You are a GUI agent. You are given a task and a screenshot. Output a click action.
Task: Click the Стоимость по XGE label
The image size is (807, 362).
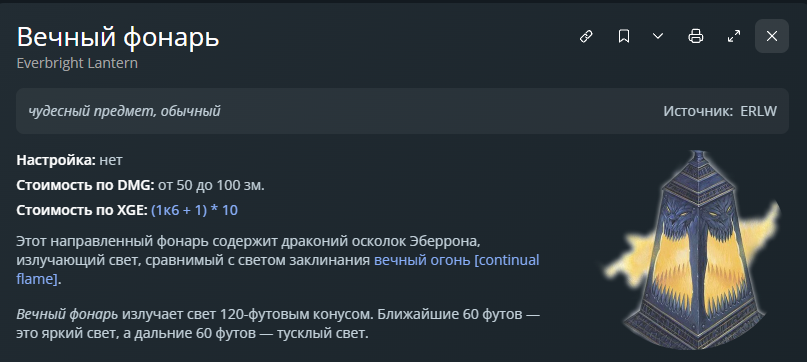[82, 210]
